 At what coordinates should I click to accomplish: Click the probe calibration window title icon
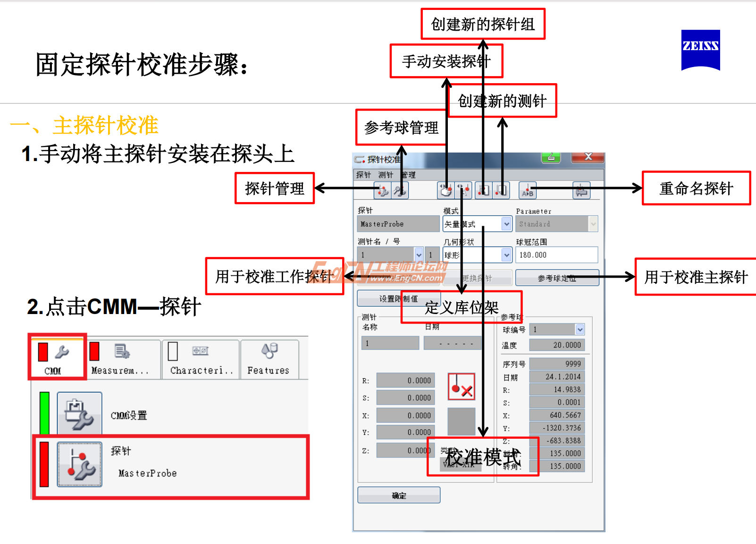[x=360, y=160]
